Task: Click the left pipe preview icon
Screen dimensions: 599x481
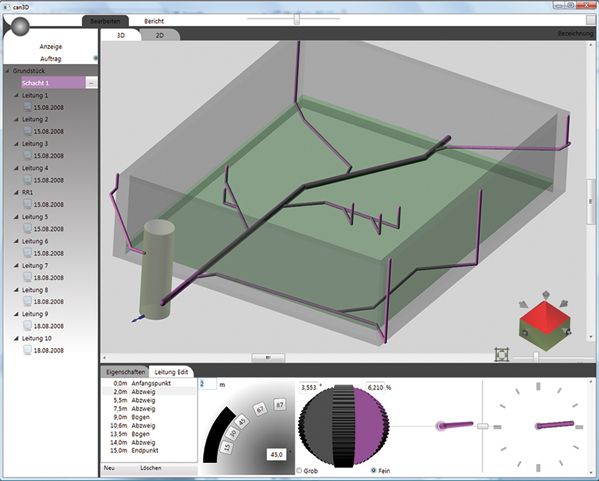Action: pos(455,425)
